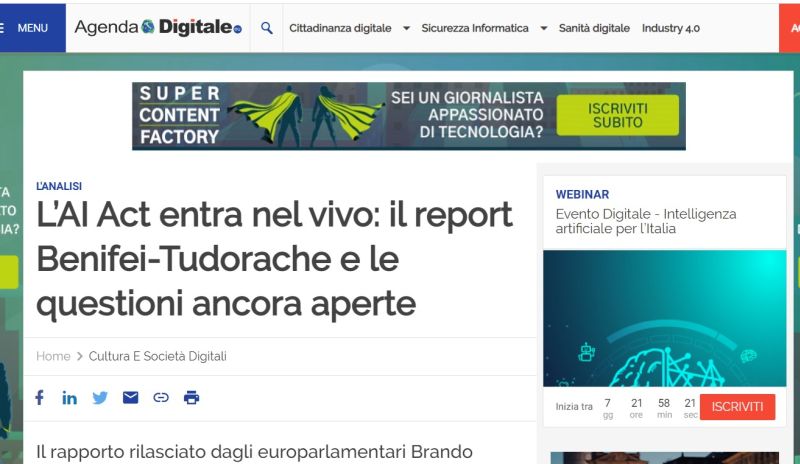Image resolution: width=800 pixels, height=464 pixels.
Task: Go to Home breadcrumb link
Action: [x=53, y=356]
